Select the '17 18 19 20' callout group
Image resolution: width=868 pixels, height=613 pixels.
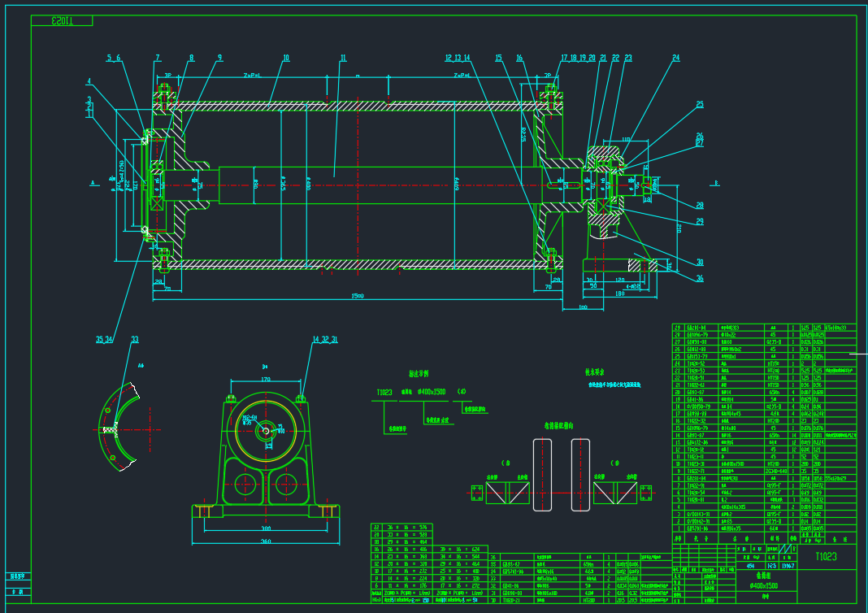pyautogui.click(x=578, y=58)
